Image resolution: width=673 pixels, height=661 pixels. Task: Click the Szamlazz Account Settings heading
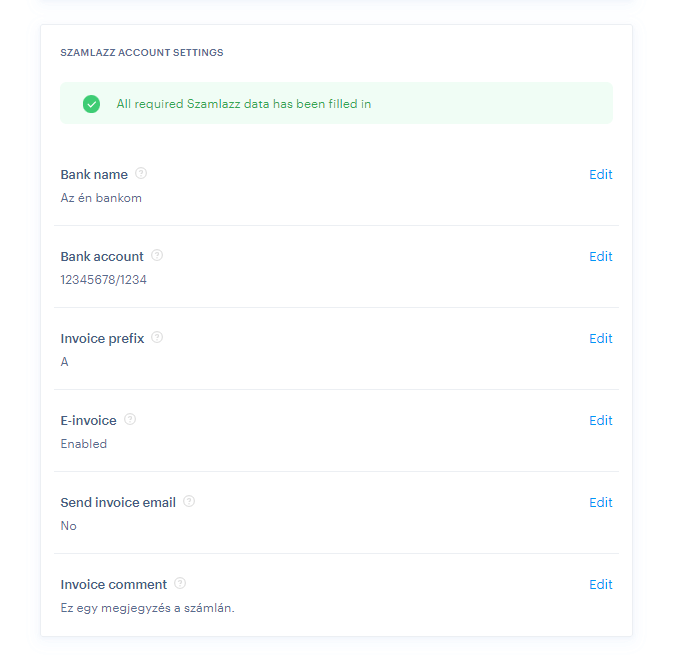tap(142, 52)
